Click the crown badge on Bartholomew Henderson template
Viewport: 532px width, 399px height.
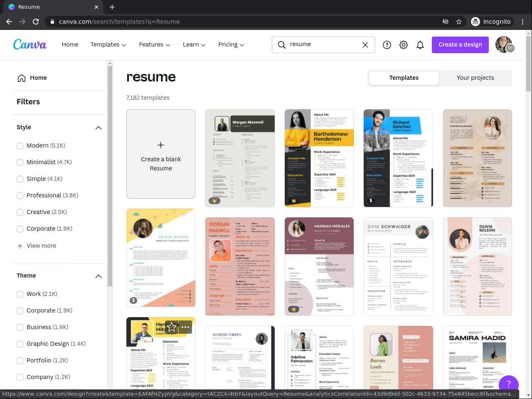(x=294, y=201)
